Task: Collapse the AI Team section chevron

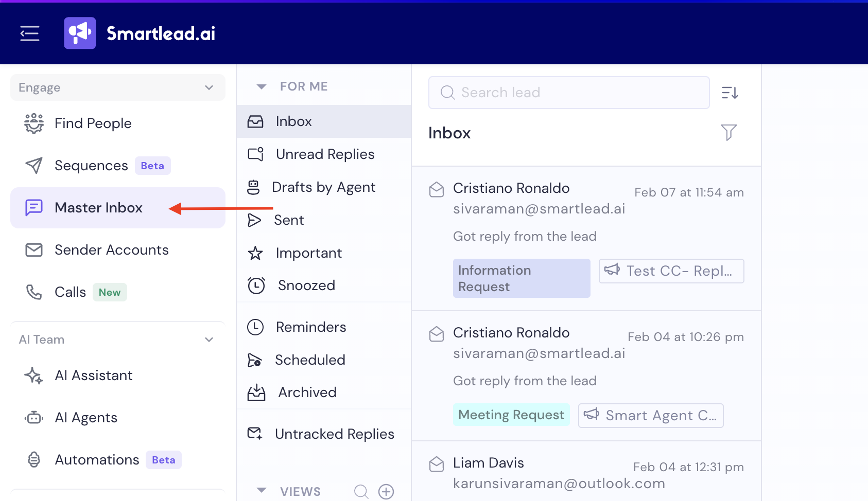Action: [209, 339]
